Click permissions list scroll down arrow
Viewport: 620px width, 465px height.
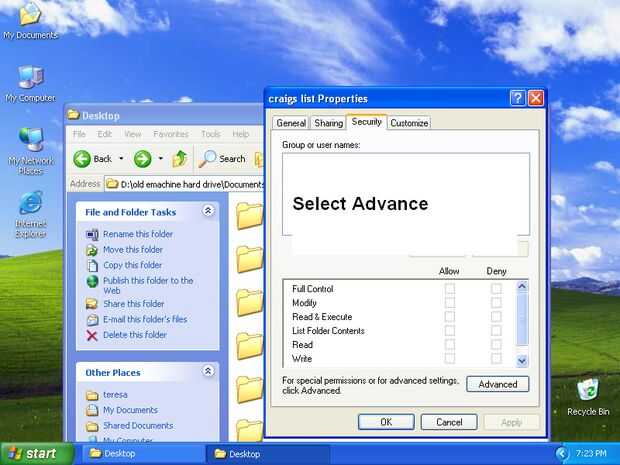522,361
